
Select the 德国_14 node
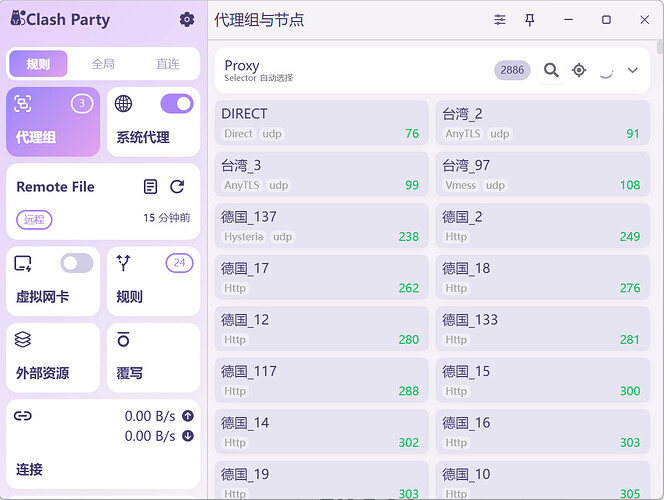(x=321, y=432)
